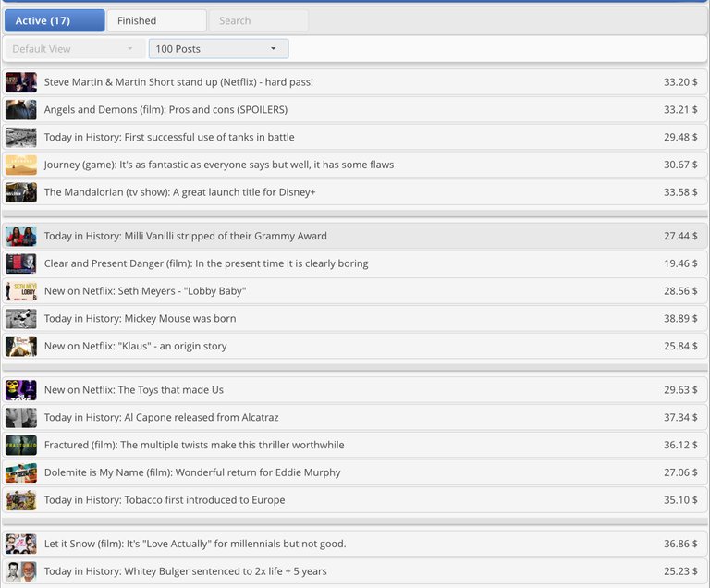
Task: Open 'Journey (game)' post title
Action: (219, 165)
